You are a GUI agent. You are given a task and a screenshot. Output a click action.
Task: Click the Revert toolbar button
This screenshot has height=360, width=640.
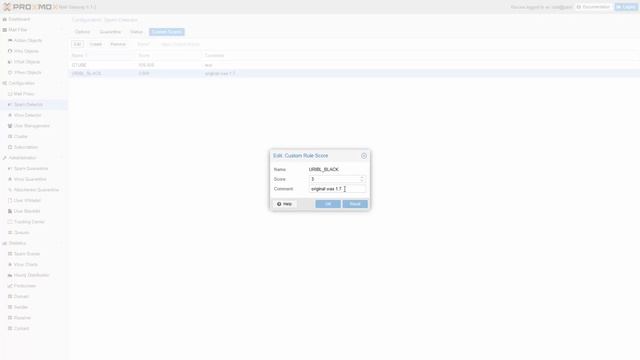click(x=143, y=44)
